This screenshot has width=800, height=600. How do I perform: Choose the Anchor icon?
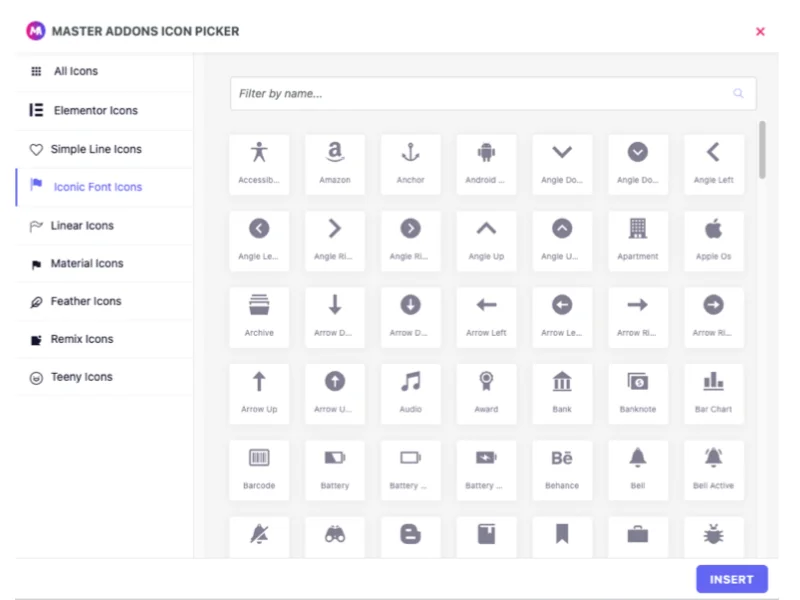[x=411, y=164]
